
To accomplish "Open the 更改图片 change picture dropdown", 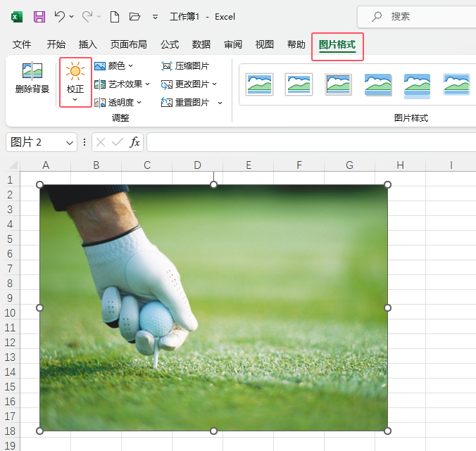I will point(189,84).
